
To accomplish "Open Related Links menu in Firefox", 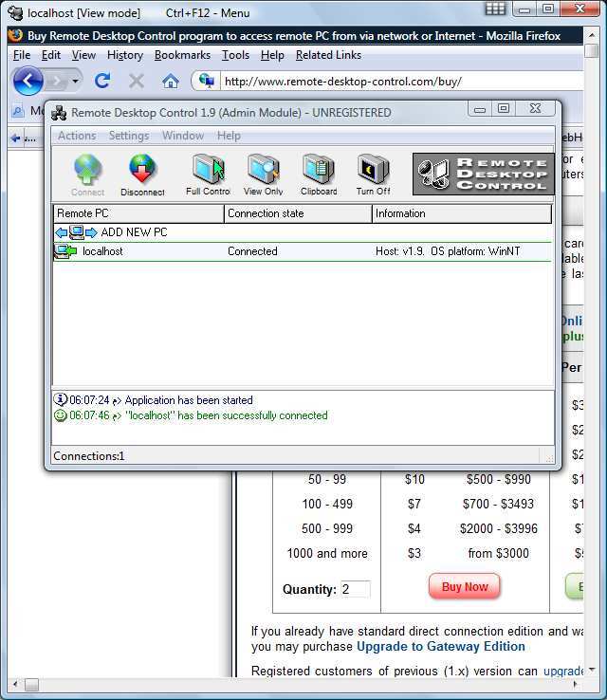I will (328, 55).
